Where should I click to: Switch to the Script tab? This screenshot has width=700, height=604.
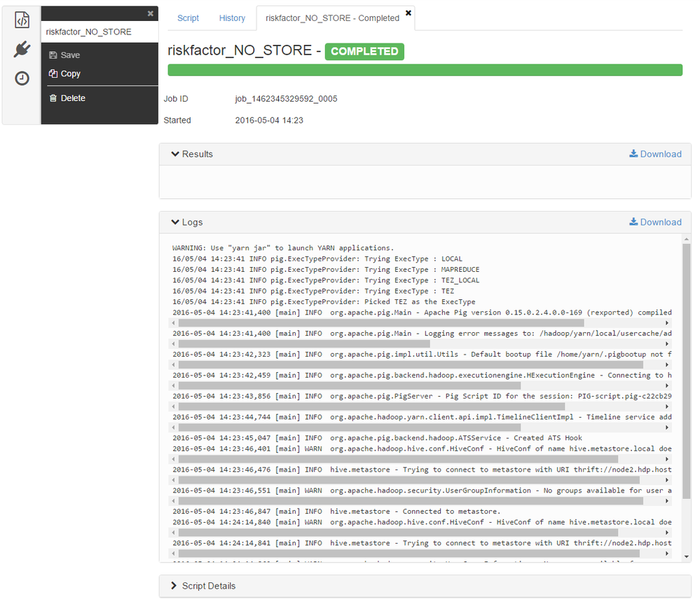[x=188, y=18]
